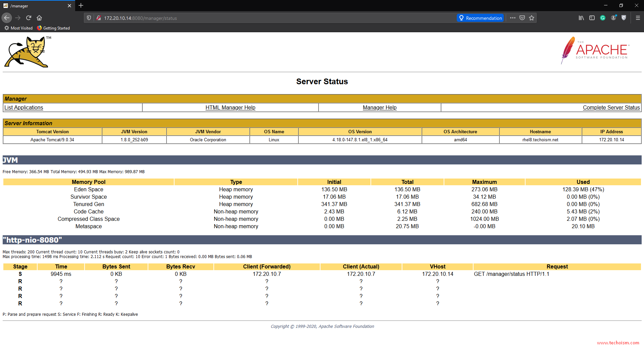Open the Complete Server Status link
Image resolution: width=644 pixels, height=348 pixels.
611,107
